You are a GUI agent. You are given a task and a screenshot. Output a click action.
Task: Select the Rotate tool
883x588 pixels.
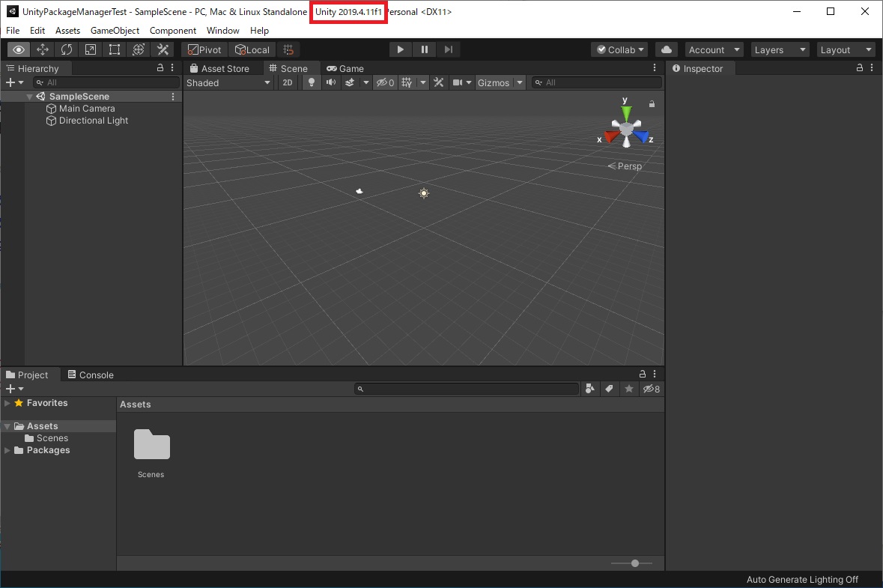coord(67,49)
